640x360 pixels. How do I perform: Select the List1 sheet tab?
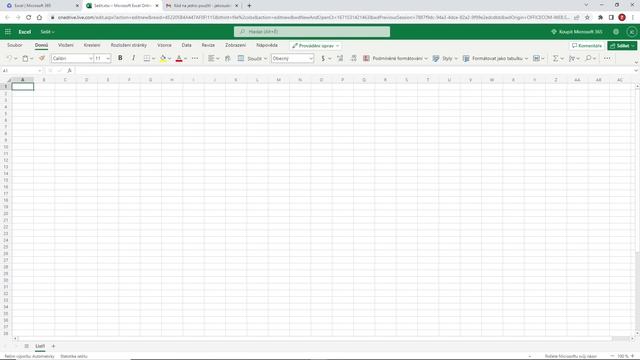(x=40, y=346)
